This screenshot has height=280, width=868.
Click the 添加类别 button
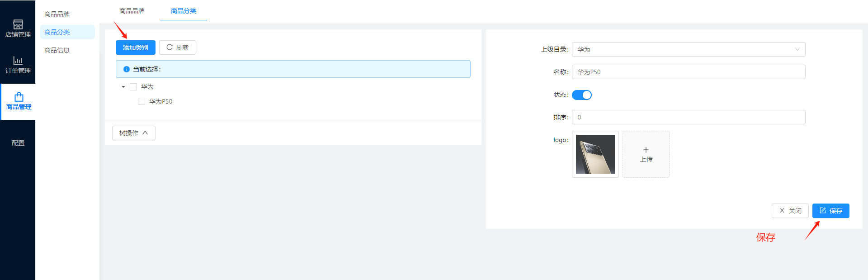(136, 47)
